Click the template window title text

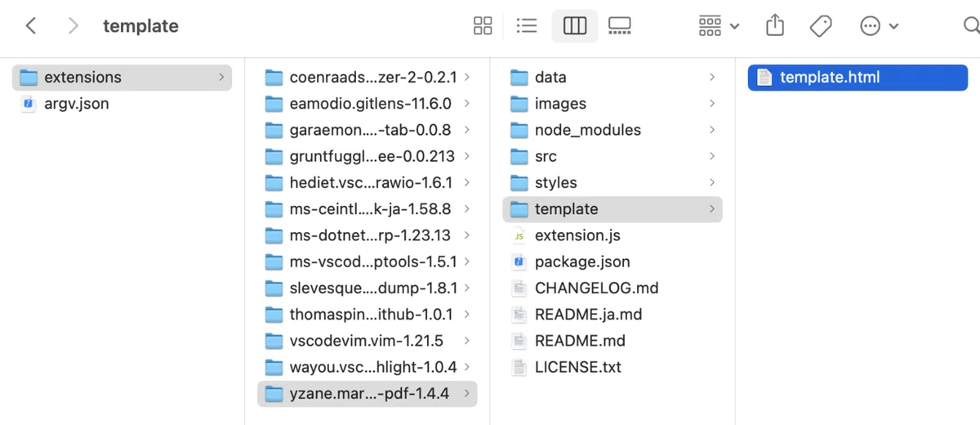(x=140, y=26)
